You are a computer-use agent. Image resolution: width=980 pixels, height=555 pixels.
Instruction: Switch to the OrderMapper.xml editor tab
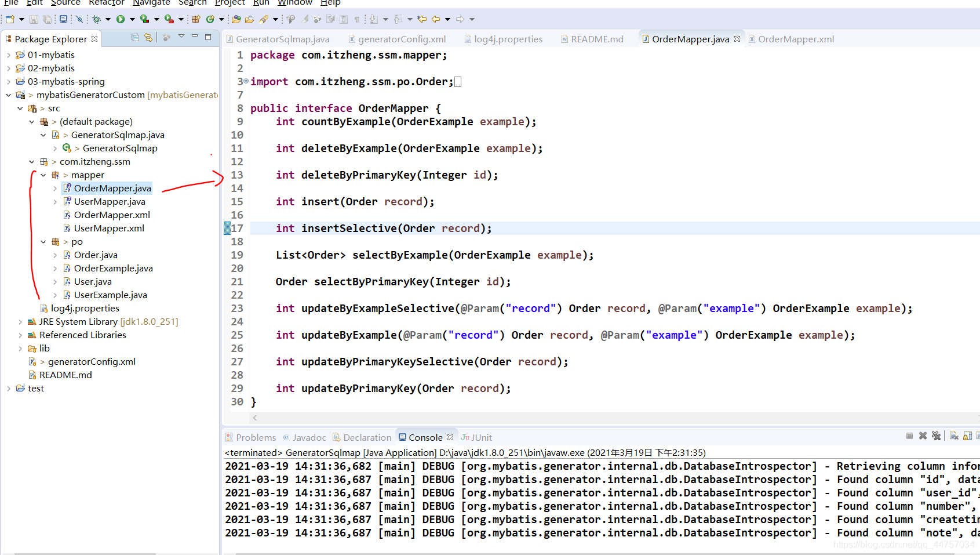[x=791, y=39]
